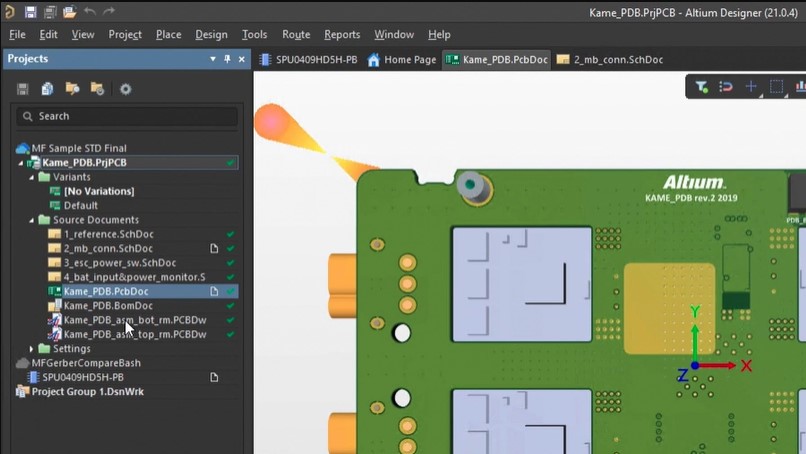Collapse the Kame_PDB.PrjPCB project node
This screenshot has height=454, width=806.
click(21, 163)
